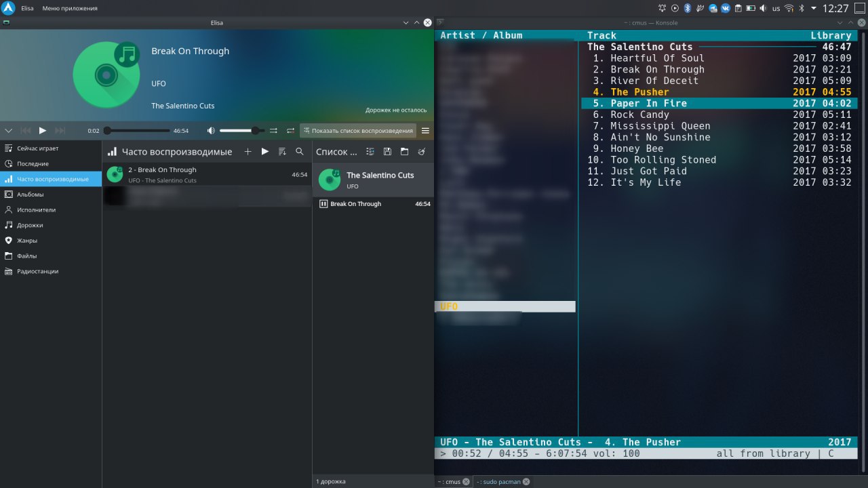Open search in "Часто воспроизводимые" view

(x=300, y=152)
